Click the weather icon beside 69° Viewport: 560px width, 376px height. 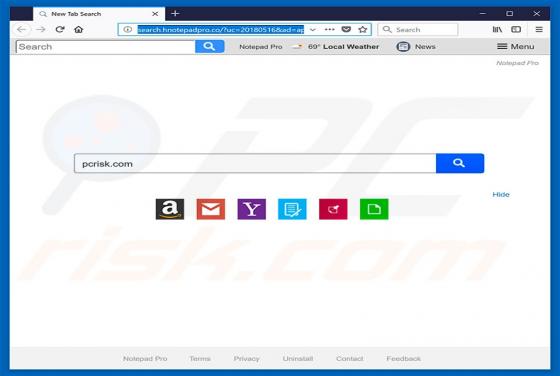(298, 46)
